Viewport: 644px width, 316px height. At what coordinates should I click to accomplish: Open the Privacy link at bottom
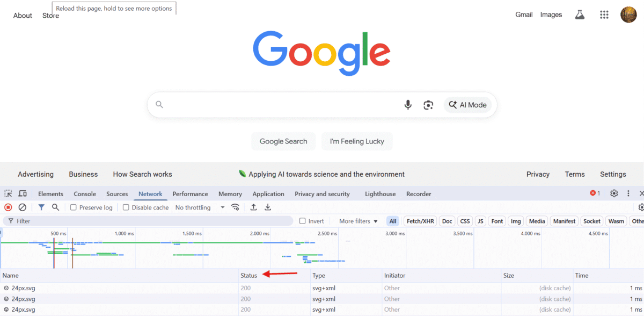click(538, 174)
